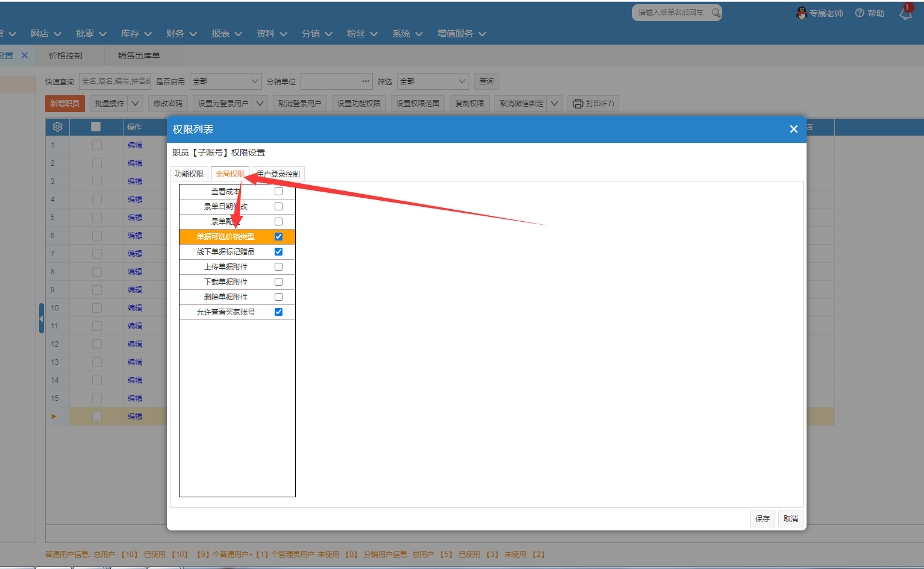Viewport: 924px width, 569px height.
Task: Click the table settings gear icon
Action: coord(58,127)
